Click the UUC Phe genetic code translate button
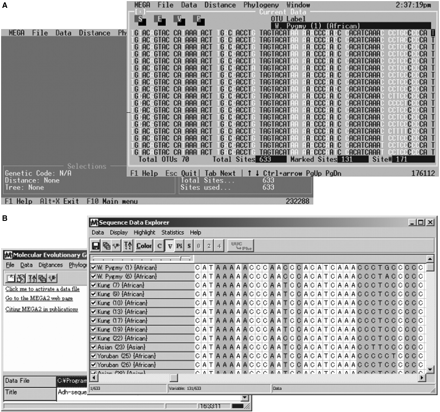This screenshot has width=440, height=412. click(241, 246)
